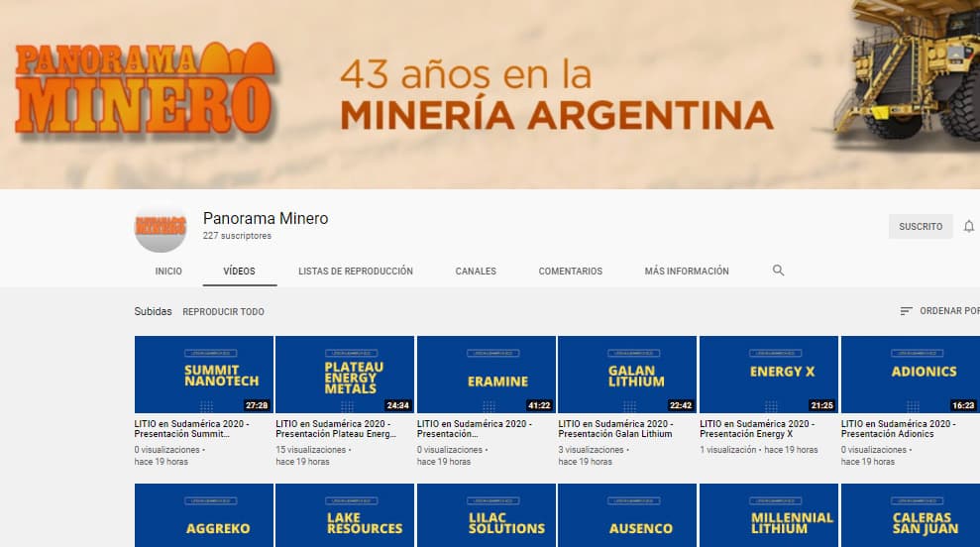
Task: Go to the Canales tab
Action: pyautogui.click(x=476, y=271)
